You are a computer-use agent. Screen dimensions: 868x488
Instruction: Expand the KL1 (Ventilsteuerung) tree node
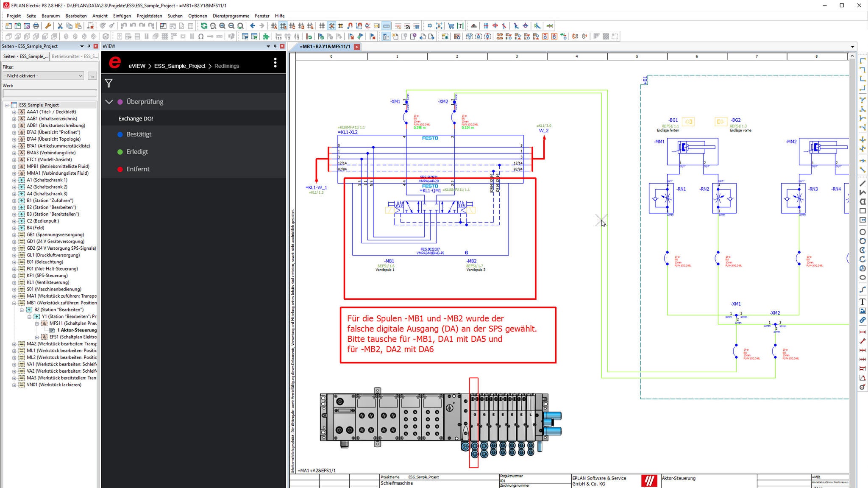14,282
